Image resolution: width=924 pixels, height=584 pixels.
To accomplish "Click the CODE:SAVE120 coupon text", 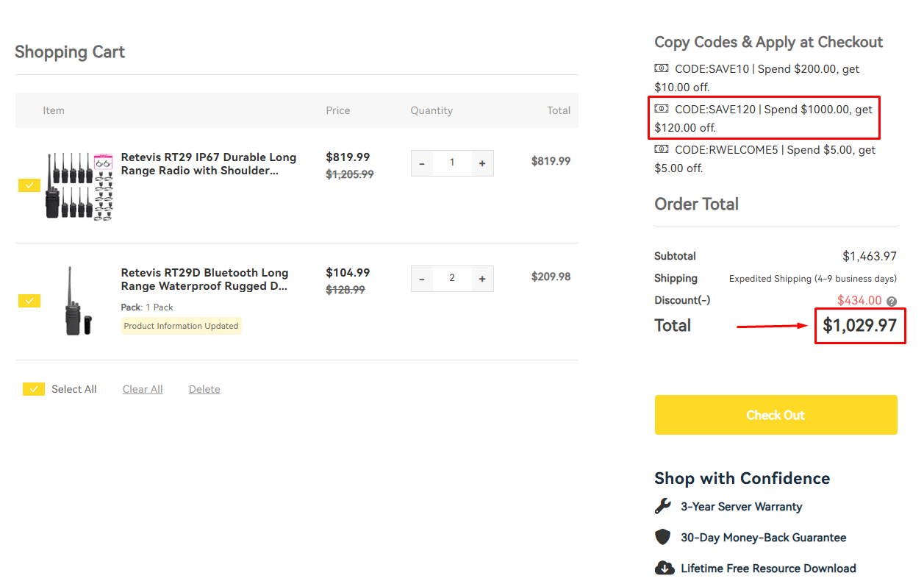I will (764, 118).
